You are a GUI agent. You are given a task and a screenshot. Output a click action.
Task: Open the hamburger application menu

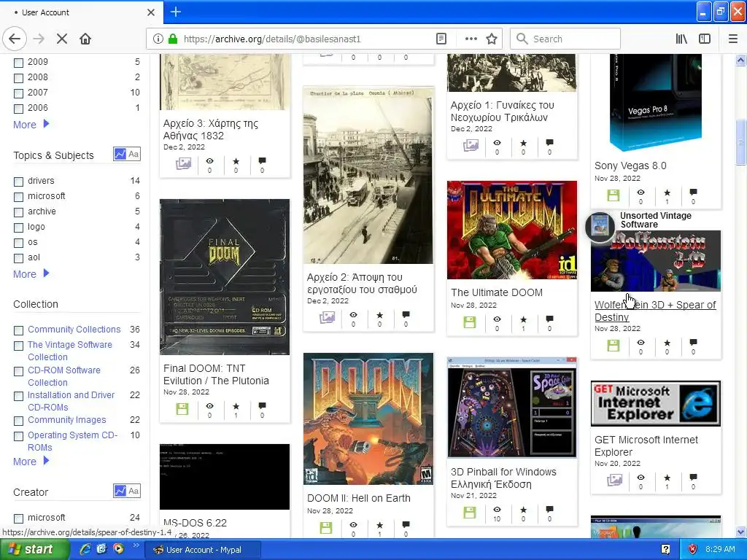[x=733, y=39]
